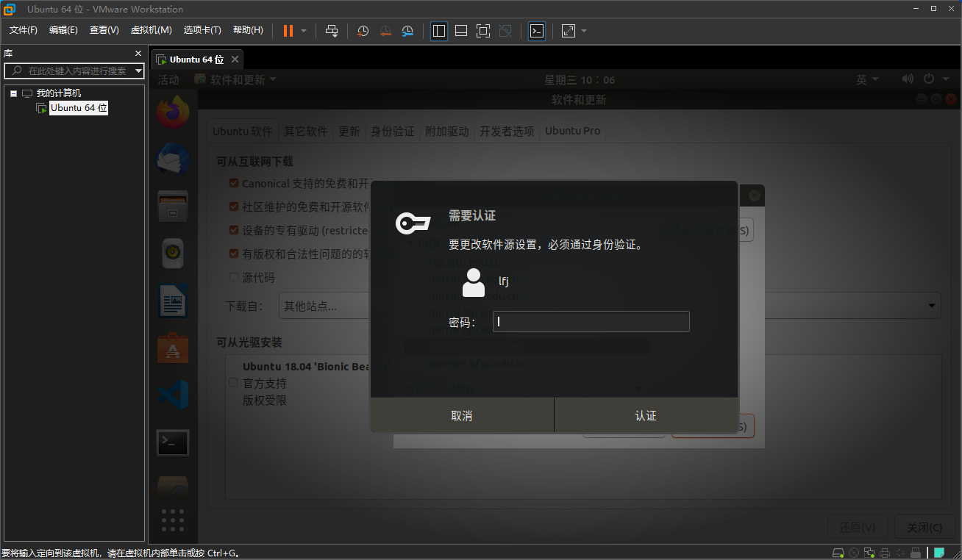The height and width of the screenshot is (560, 962).
Task: Click the take snapshot clock icon
Action: 363,31
